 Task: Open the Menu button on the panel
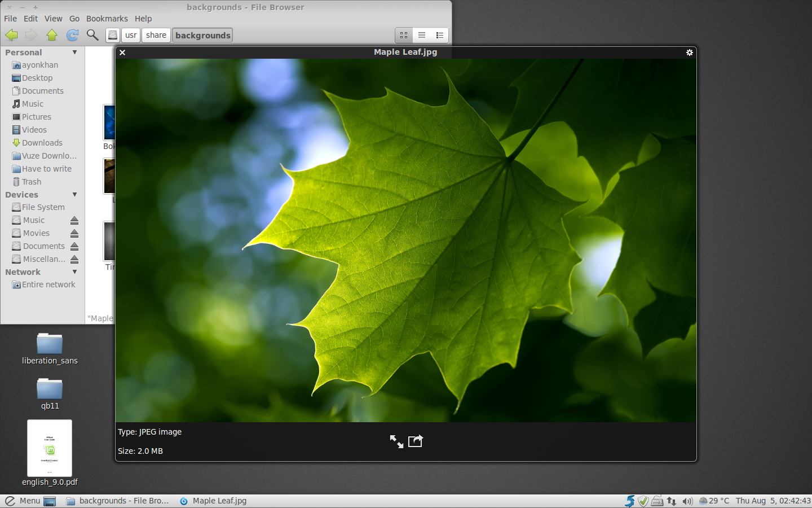pos(23,501)
